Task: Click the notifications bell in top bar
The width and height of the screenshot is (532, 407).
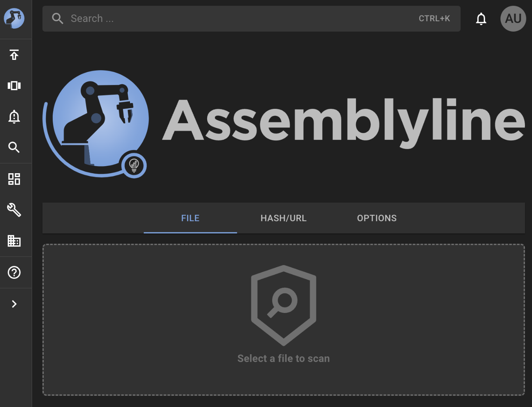Action: tap(481, 19)
